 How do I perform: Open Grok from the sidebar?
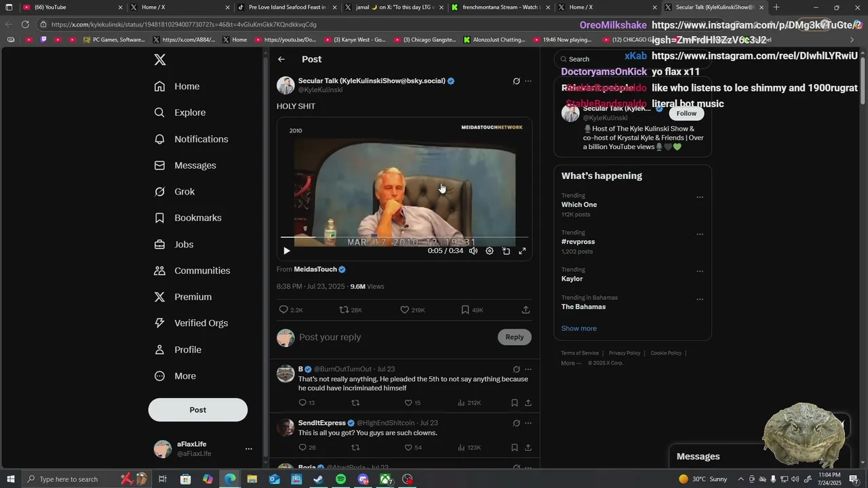pos(174,192)
